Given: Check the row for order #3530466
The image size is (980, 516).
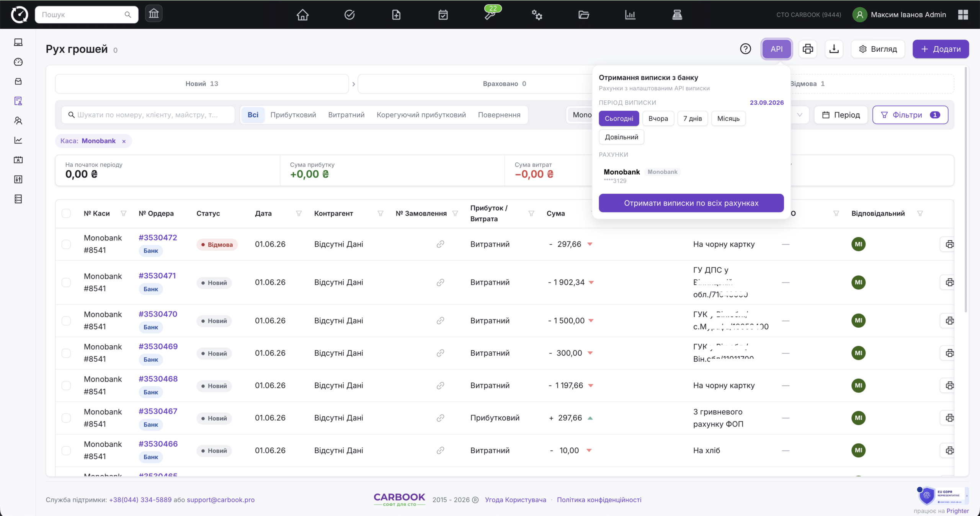Looking at the screenshot, I should tap(66, 451).
